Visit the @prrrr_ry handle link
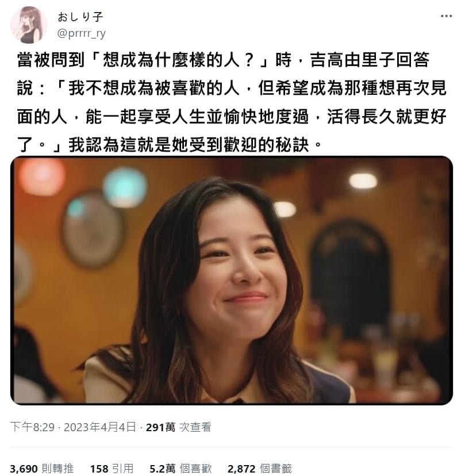The width and height of the screenshot is (461, 476). [81, 33]
